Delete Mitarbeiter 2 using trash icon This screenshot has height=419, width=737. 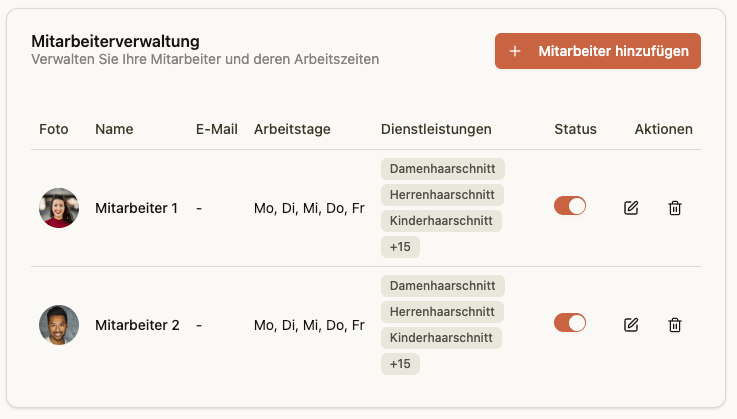pyautogui.click(x=675, y=325)
